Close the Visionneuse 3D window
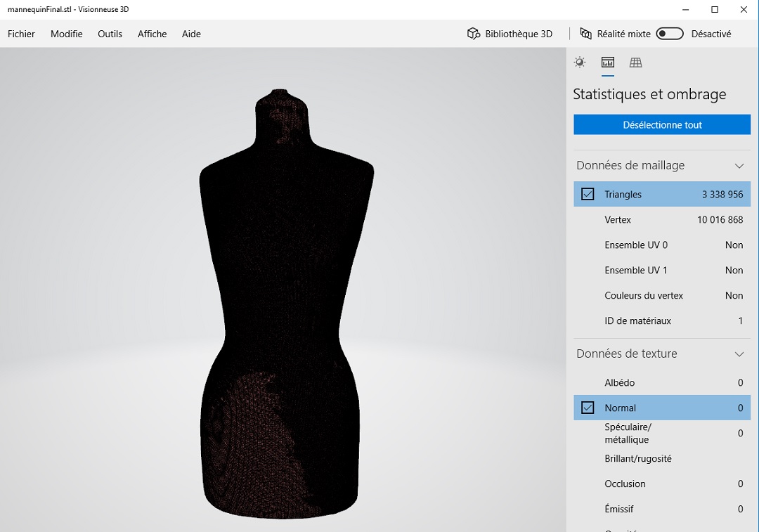 [744, 10]
